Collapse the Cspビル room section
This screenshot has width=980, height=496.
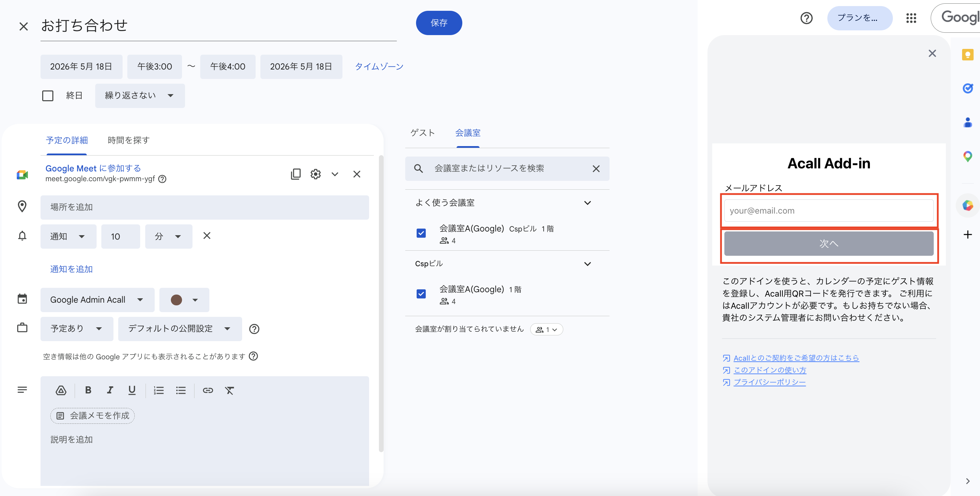pyautogui.click(x=587, y=264)
